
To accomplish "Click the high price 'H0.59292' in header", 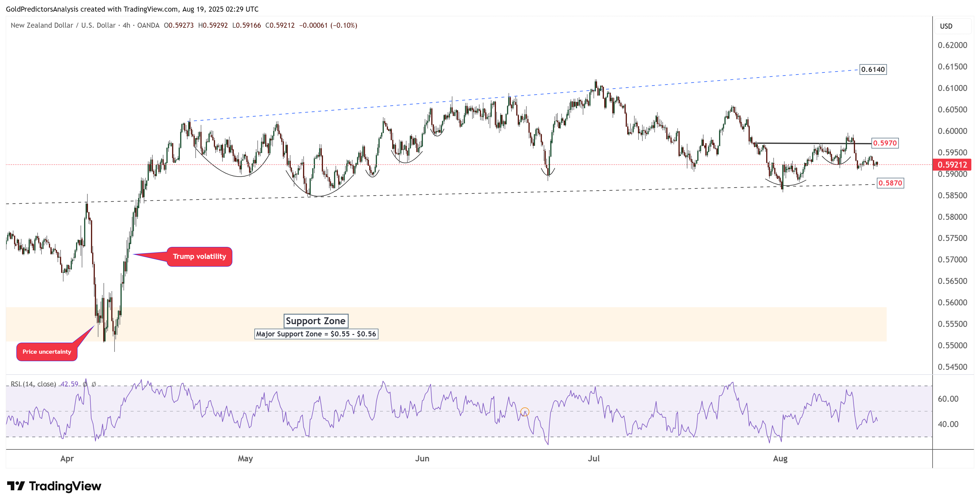I will (x=213, y=25).
